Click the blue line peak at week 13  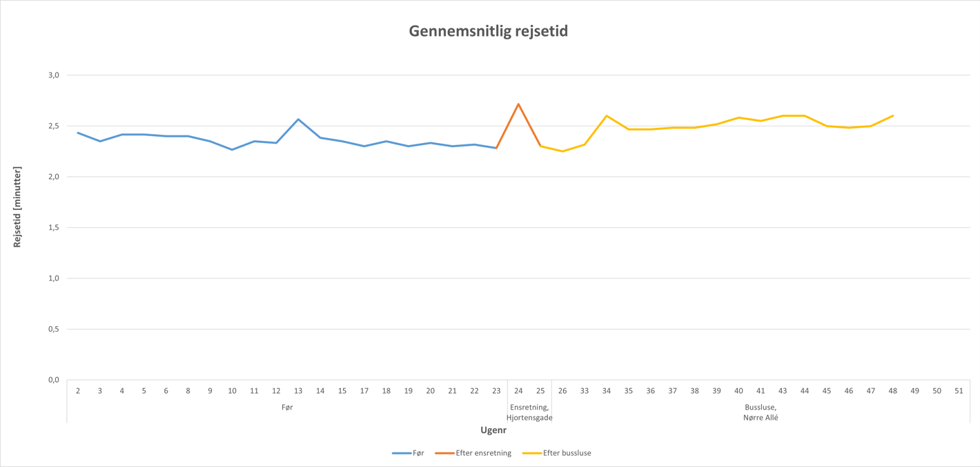298,120
